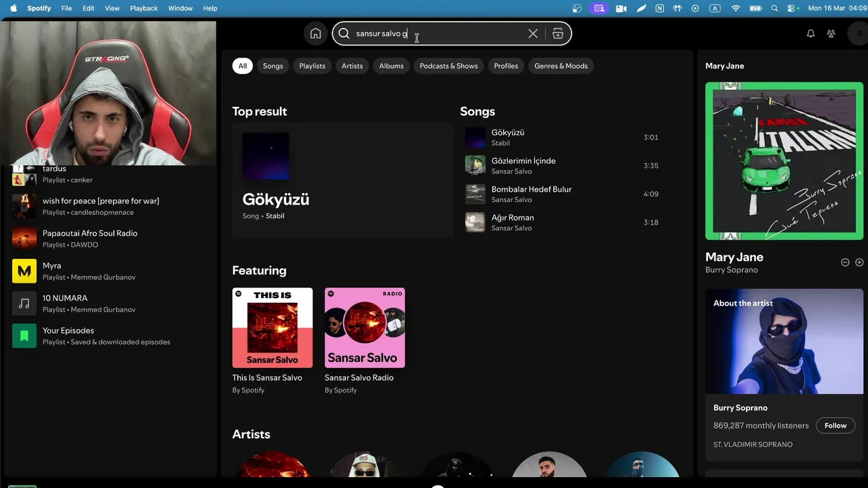Click the date and time in menu bar
Viewport: 868px width, 488px height.
click(x=837, y=8)
